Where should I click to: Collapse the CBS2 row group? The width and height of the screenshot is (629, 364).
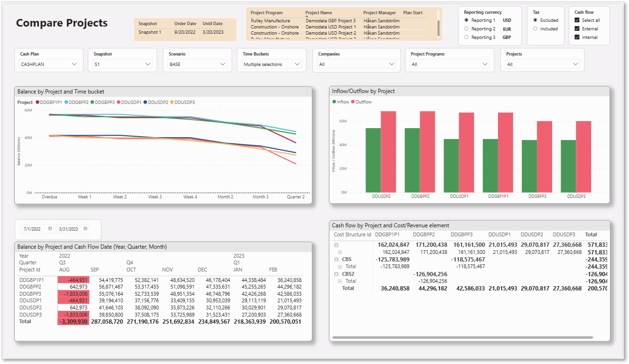(x=337, y=274)
